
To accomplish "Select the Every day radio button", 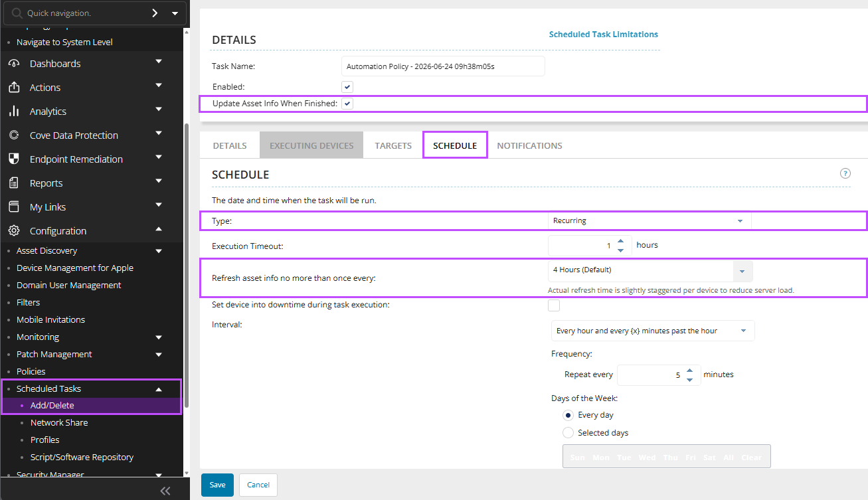I will pos(568,415).
